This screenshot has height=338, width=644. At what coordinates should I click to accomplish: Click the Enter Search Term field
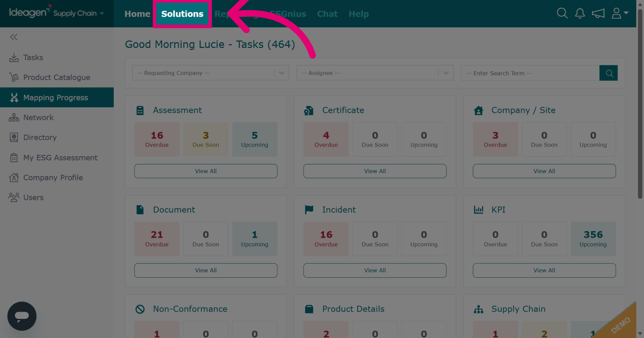point(530,73)
